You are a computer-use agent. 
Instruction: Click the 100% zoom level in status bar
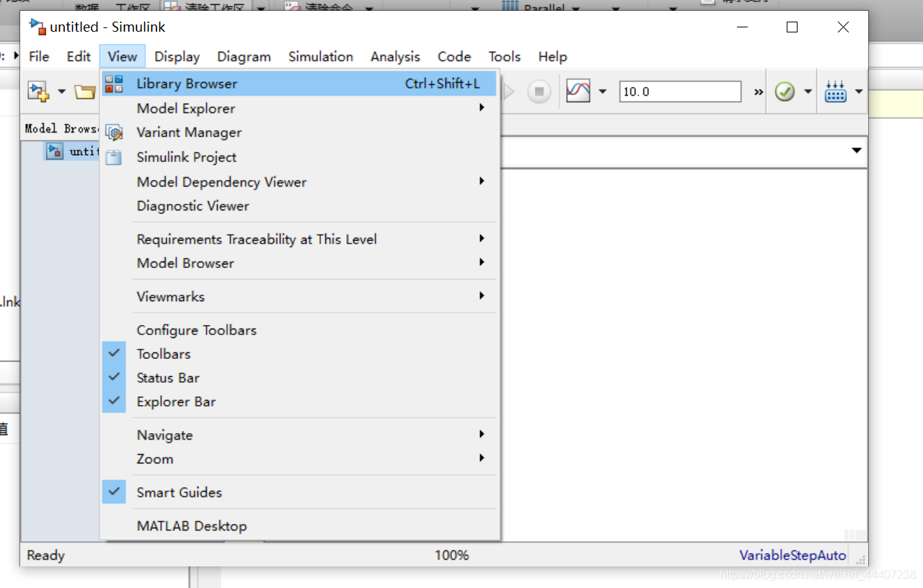[x=451, y=555]
